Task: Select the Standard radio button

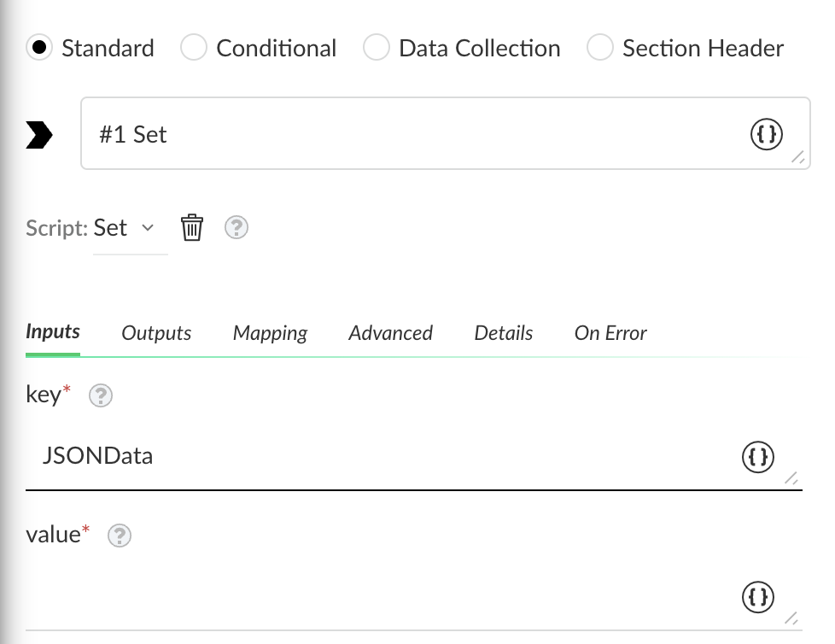Action: 39,48
